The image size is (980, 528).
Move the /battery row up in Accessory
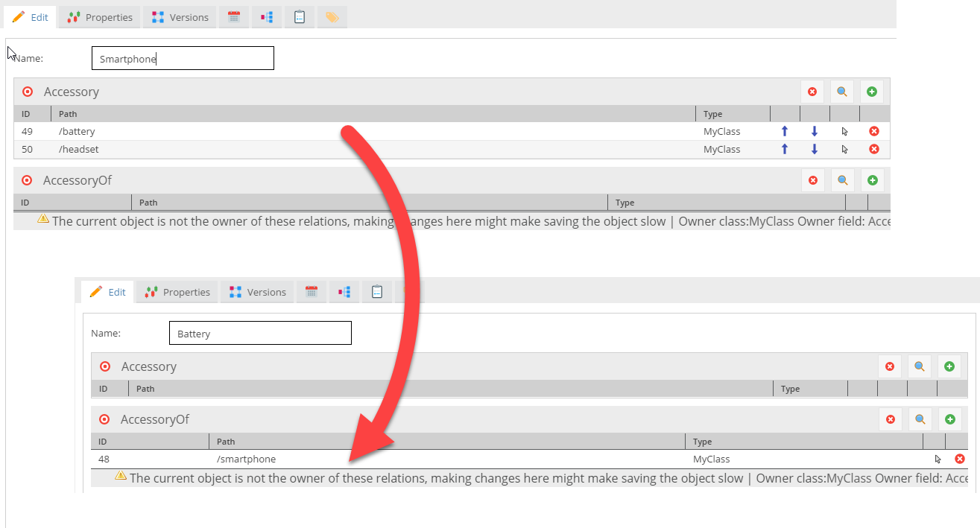point(784,131)
